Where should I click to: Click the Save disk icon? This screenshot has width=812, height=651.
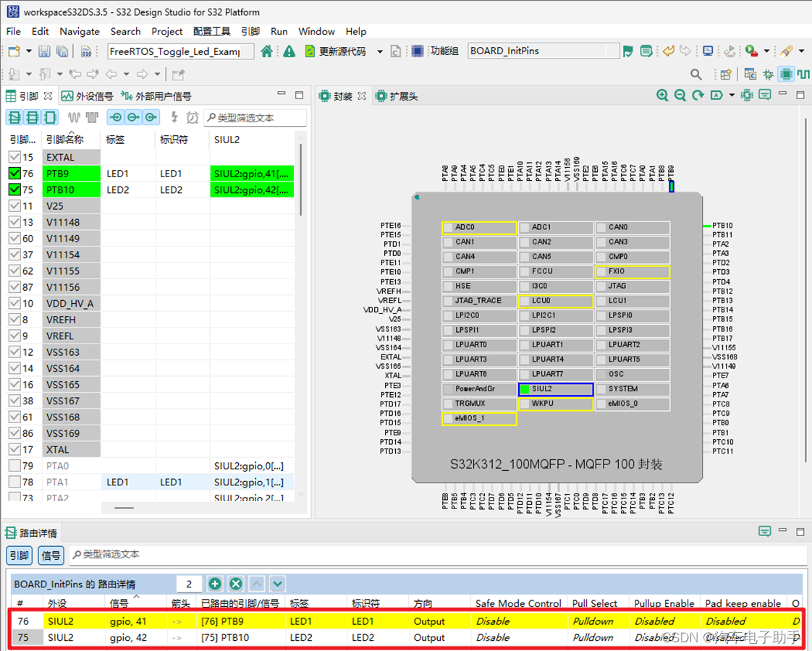tap(45, 51)
